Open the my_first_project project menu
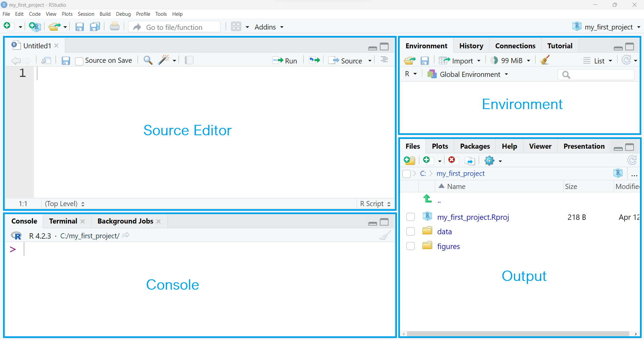 tap(607, 27)
